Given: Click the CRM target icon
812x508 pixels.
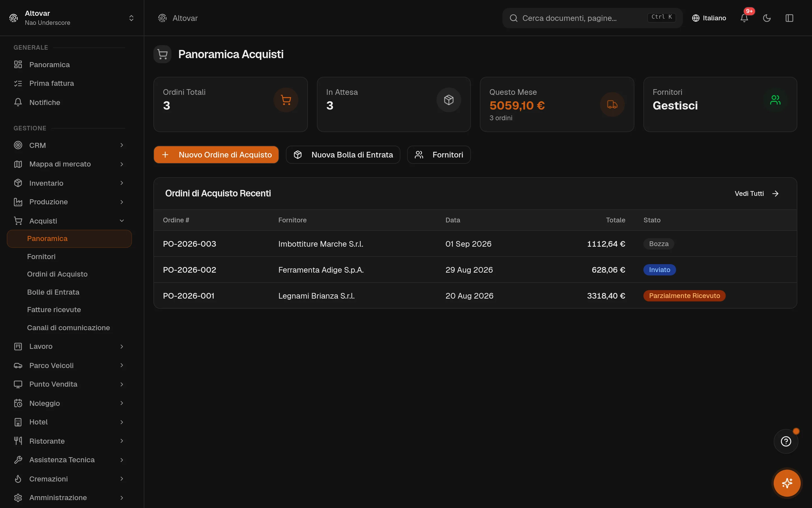Looking at the screenshot, I should tap(18, 145).
